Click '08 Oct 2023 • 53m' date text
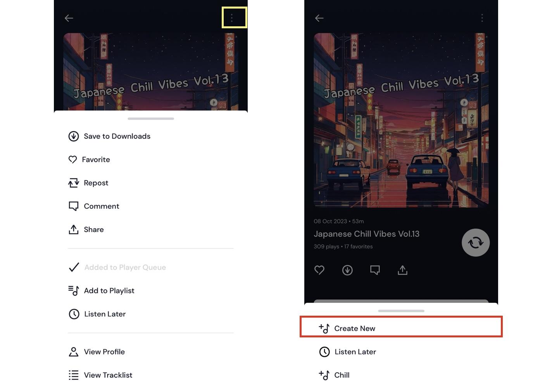 coord(339,221)
